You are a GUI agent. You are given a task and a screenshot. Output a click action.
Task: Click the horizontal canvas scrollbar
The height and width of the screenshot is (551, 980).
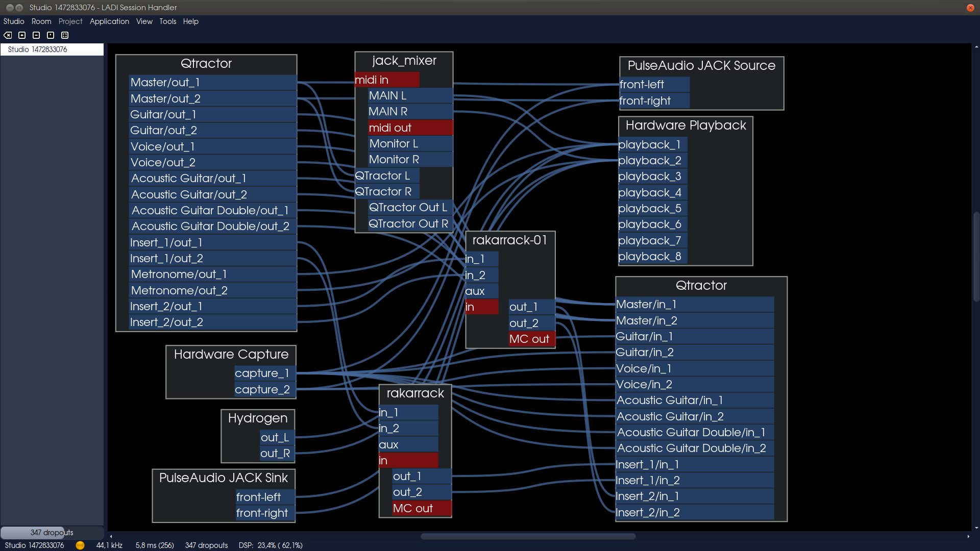[528, 536]
